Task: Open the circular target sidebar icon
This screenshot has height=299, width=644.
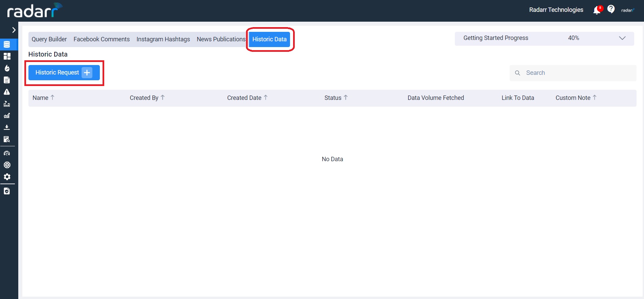Action: click(7, 165)
